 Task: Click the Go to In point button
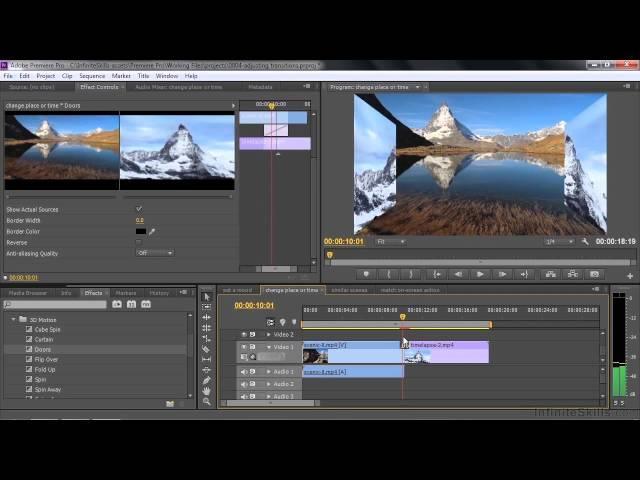pos(436,275)
